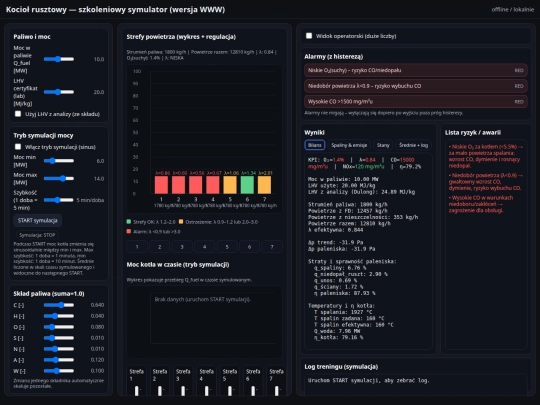Click the 'Symulacja: STOP' status badge

tap(37, 235)
